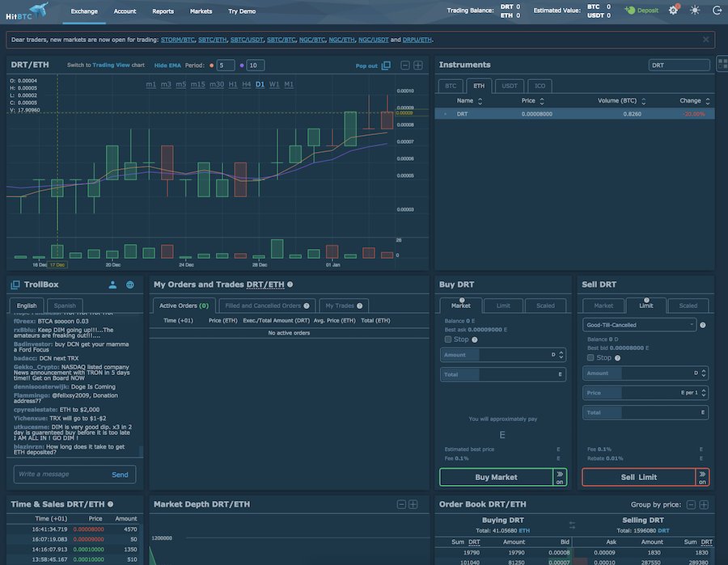The image size is (728, 565).
Task: Toggle quick confirm on Sell Limit button
Action: click(x=702, y=478)
